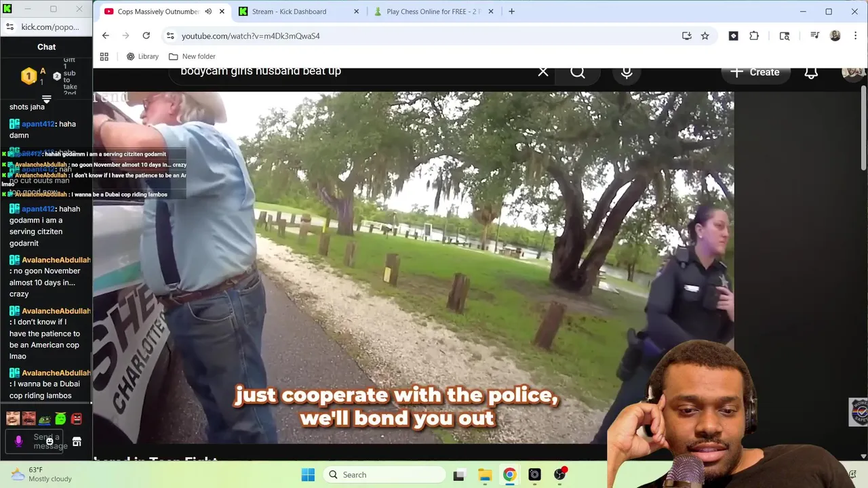Expand the gift leaderboard chevron in chat
The width and height of the screenshot is (868, 488).
pyautogui.click(x=47, y=99)
